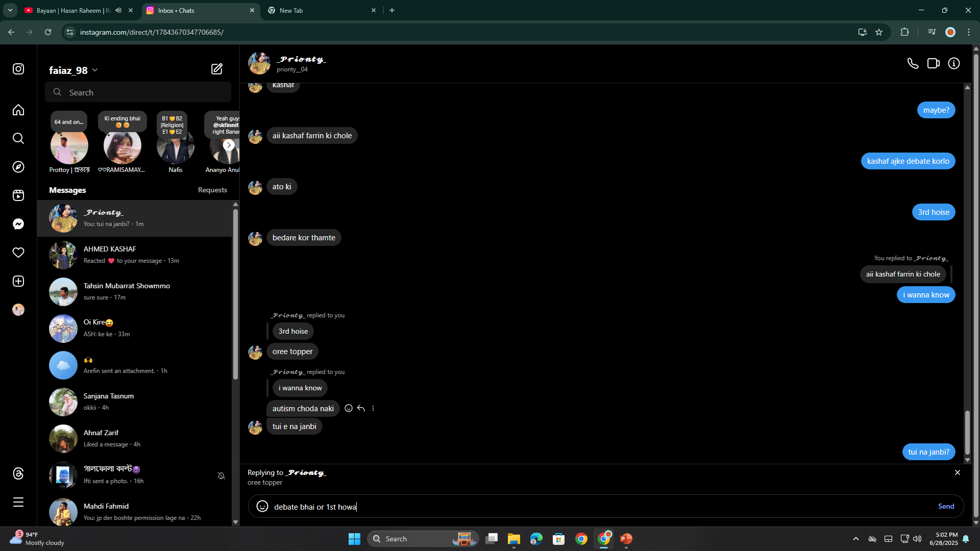980x551 pixels.
Task: Click down arrow of chat scrollbar
Action: point(967,460)
